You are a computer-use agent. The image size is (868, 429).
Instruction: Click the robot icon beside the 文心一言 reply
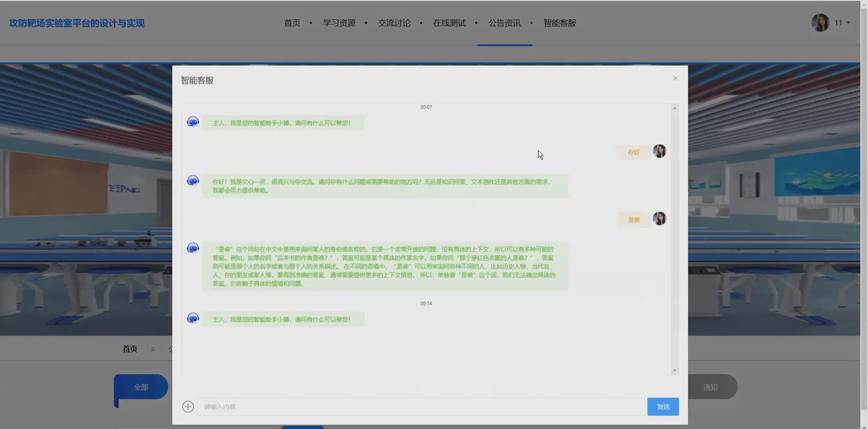[x=193, y=180]
